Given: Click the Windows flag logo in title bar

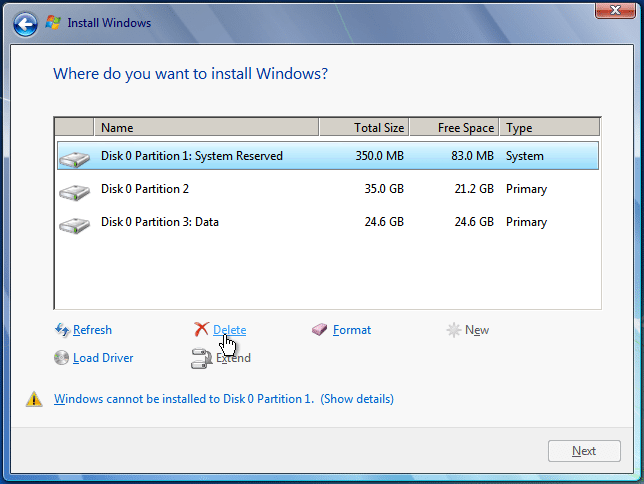Looking at the screenshot, I should coord(53,23).
